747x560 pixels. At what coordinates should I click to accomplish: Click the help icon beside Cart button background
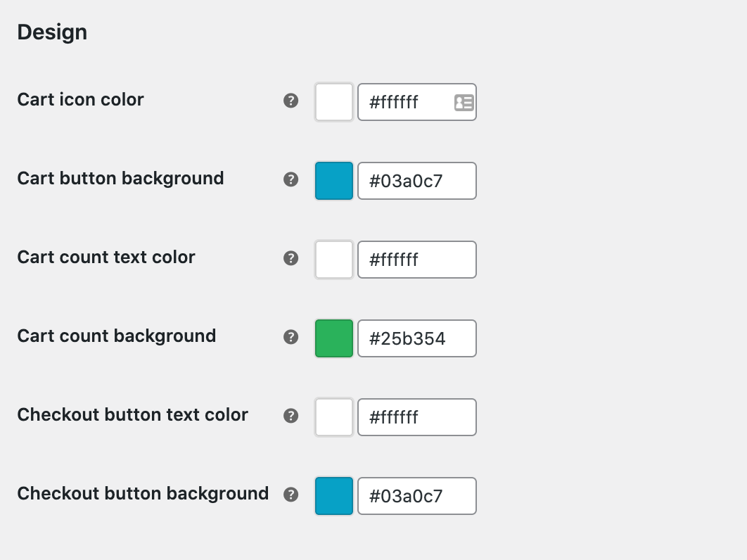(290, 180)
